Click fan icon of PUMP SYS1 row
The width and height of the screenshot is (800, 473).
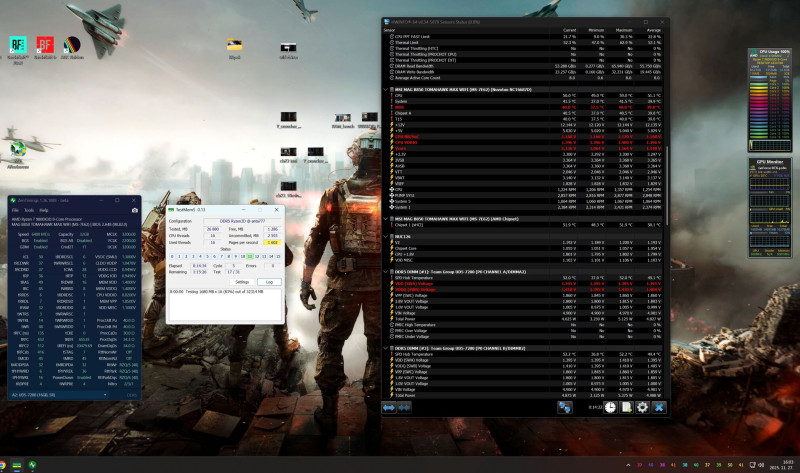[392, 195]
